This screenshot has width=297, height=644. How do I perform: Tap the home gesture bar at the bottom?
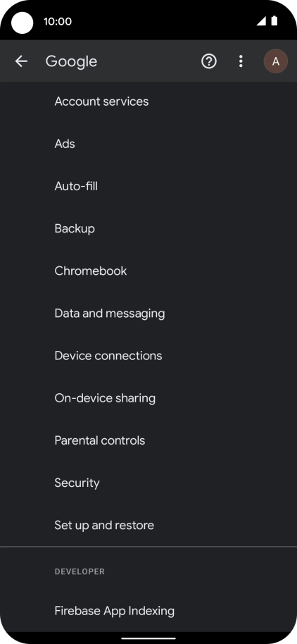click(148, 638)
